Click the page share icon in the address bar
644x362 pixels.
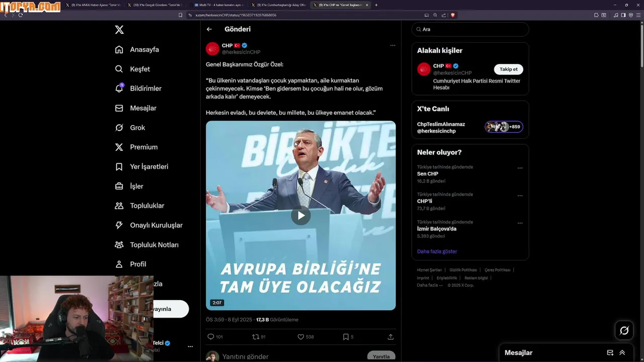pyautogui.click(x=444, y=15)
